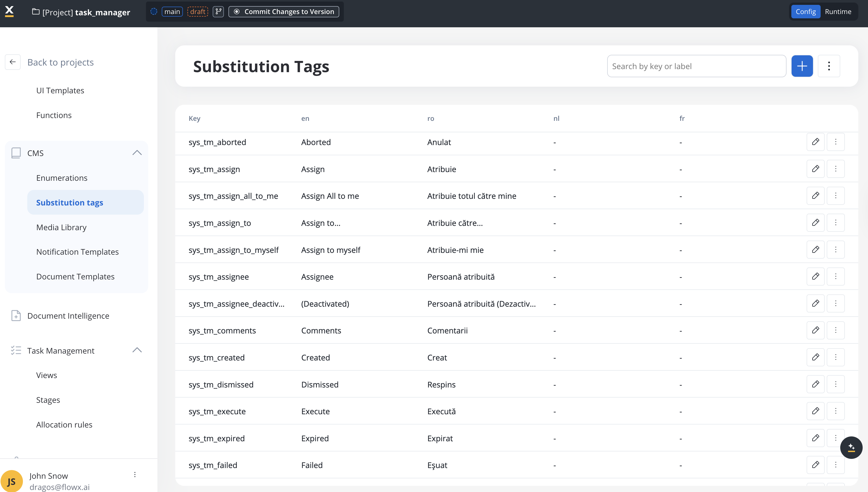Switch to Runtime mode
The width and height of the screenshot is (868, 492).
pyautogui.click(x=838, y=11)
